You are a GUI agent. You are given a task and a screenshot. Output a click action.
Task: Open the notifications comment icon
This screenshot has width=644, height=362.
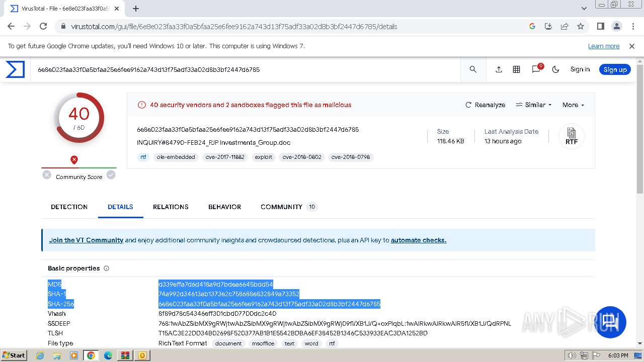point(536,69)
